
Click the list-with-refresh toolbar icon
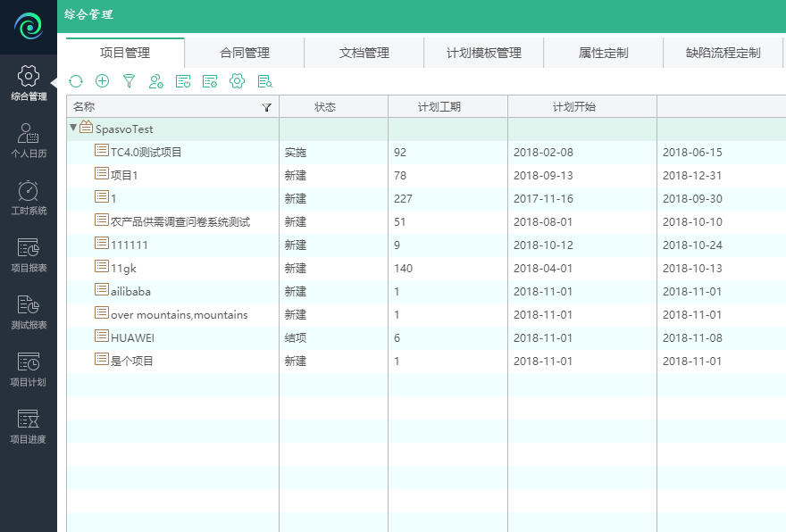[x=183, y=81]
